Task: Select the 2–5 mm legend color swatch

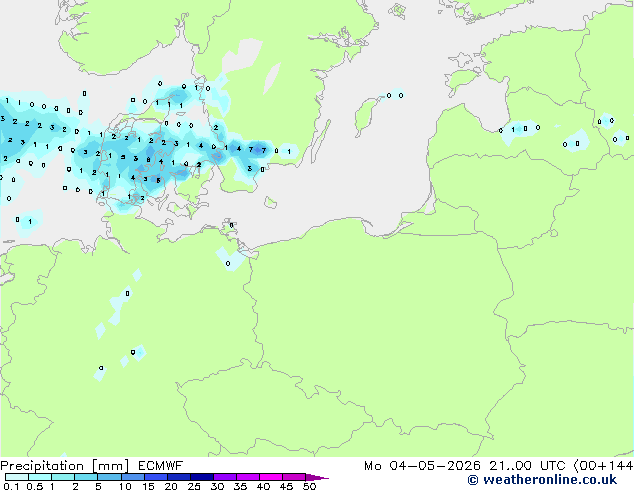Action: click(86, 477)
